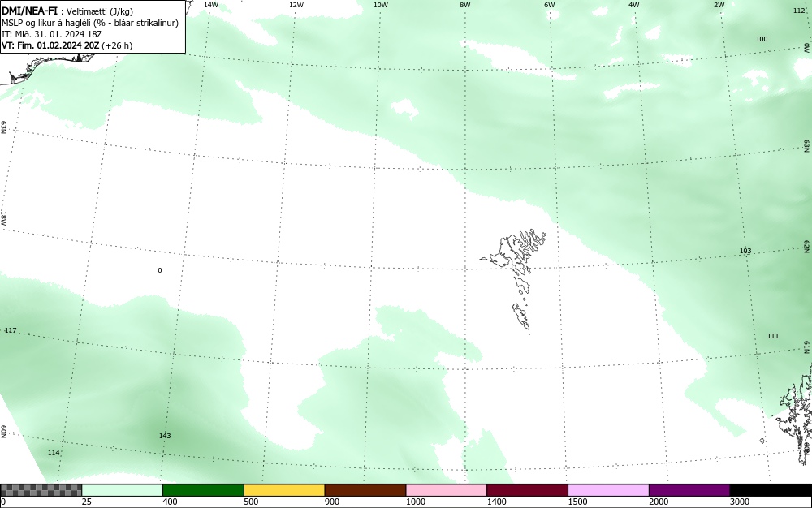This screenshot has width=812, height=508.
Task: Click the 117 value on the map
Action: coord(11,330)
